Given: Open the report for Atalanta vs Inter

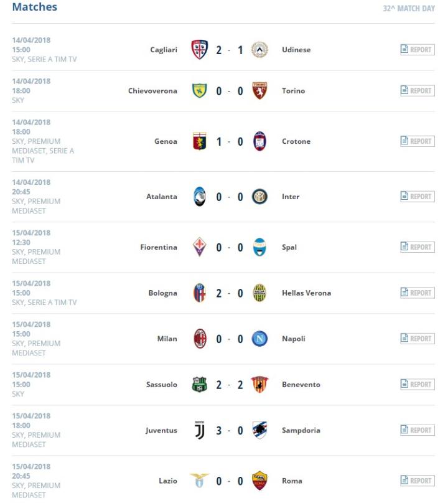Looking at the screenshot, I should tap(417, 197).
